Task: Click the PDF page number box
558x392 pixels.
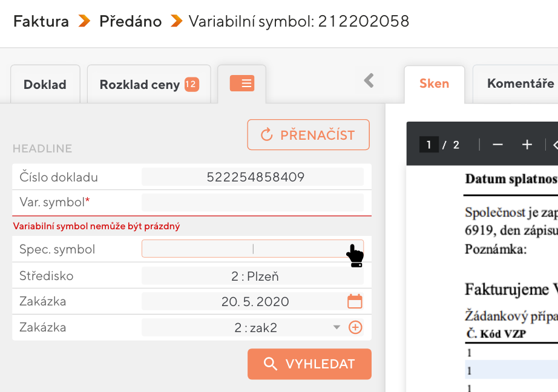Action: coord(428,145)
